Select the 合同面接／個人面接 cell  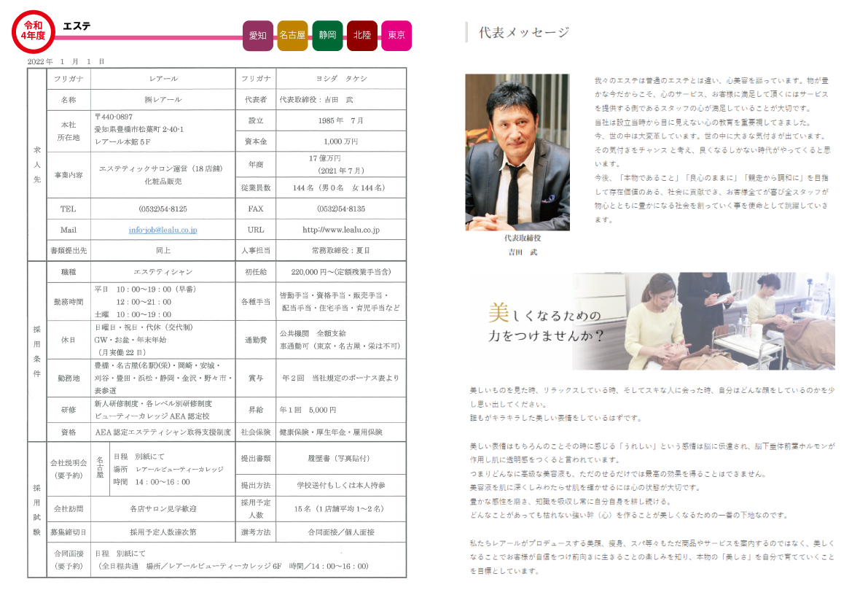point(341,532)
